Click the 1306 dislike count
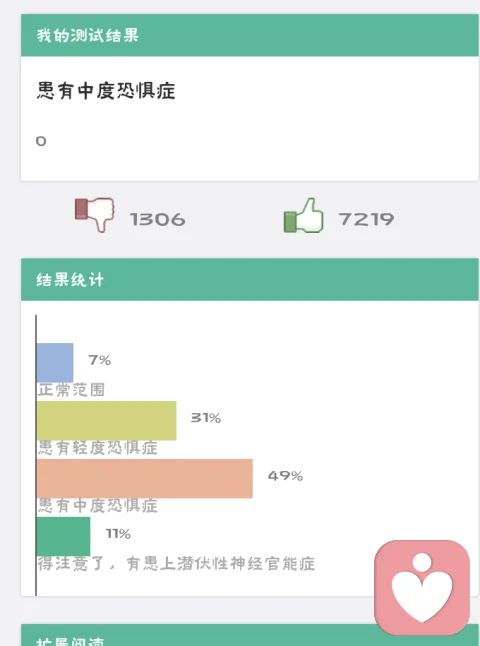 [x=158, y=219]
